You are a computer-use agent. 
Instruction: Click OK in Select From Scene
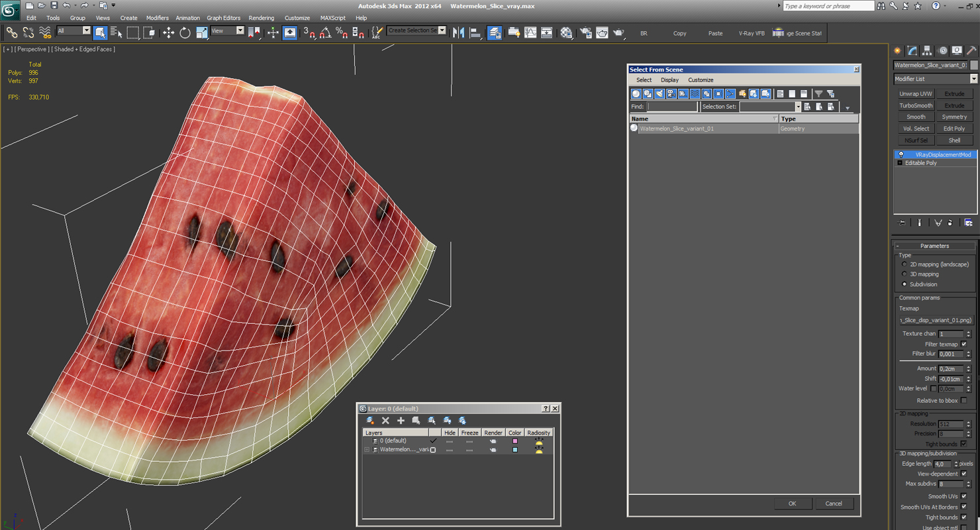pos(792,503)
